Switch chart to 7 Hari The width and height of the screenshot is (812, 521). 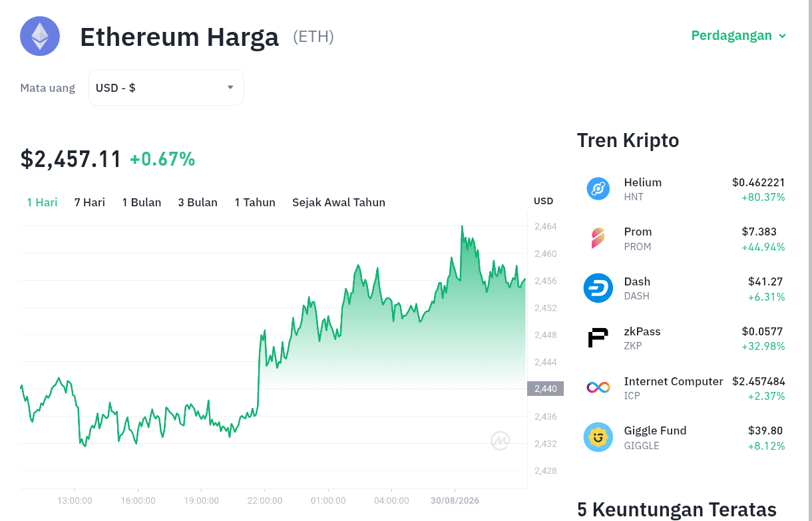(x=90, y=202)
